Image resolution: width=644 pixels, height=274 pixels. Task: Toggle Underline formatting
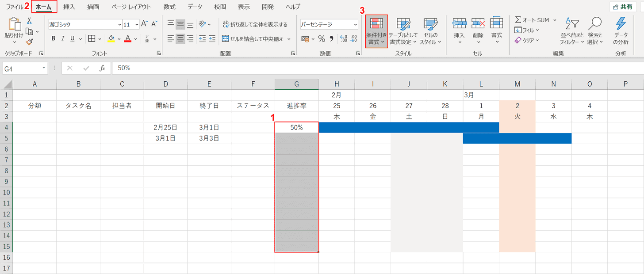73,38
